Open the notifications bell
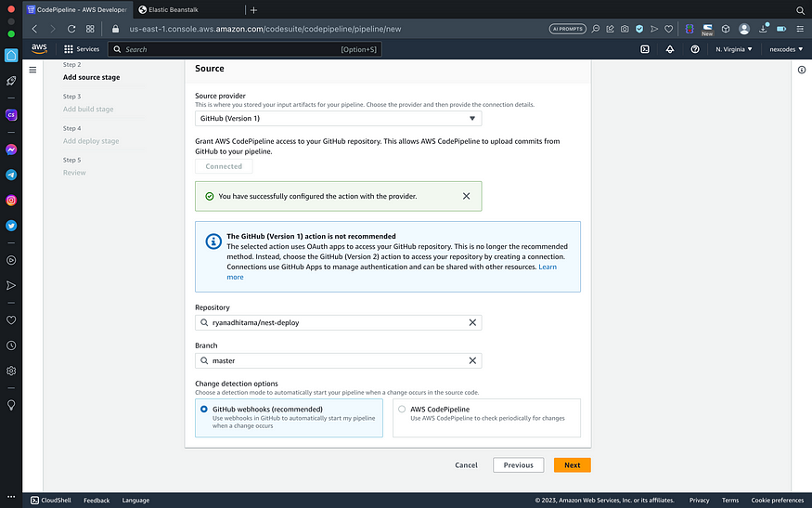Screen dimensions: 812x508 click(x=670, y=49)
